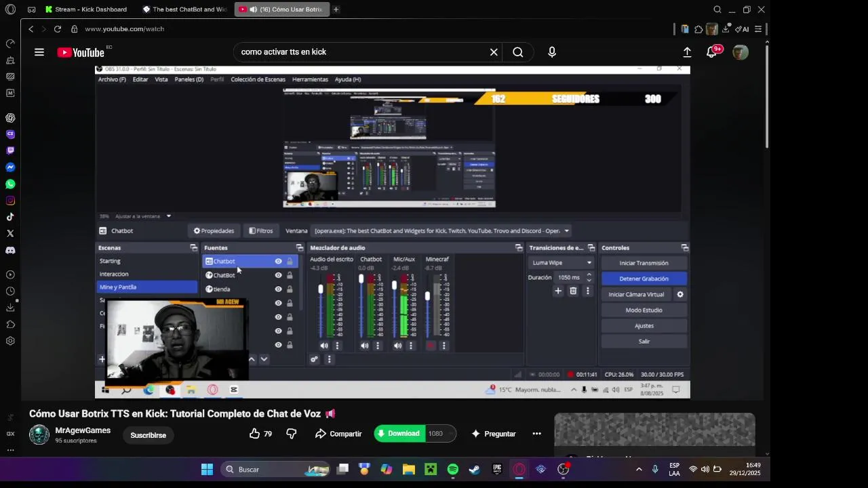The width and height of the screenshot is (868, 488).
Task: Open WhatsApp in the Opera sidebar
Action: (10, 184)
